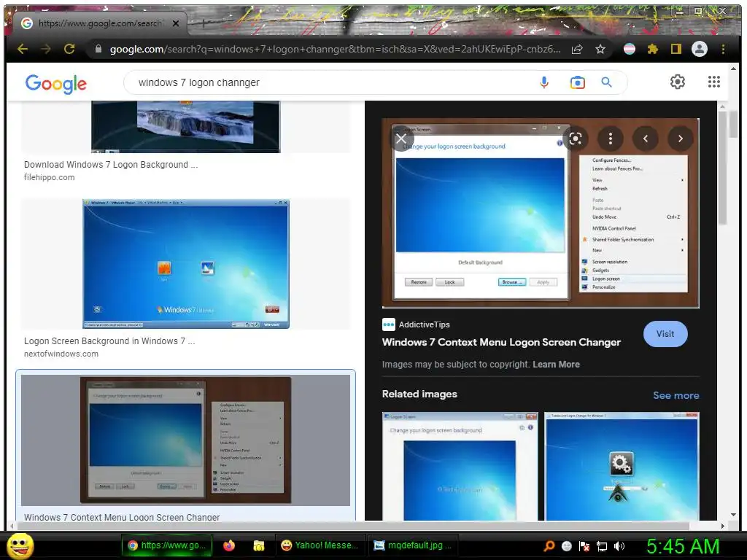Open network tray icon

(602, 546)
